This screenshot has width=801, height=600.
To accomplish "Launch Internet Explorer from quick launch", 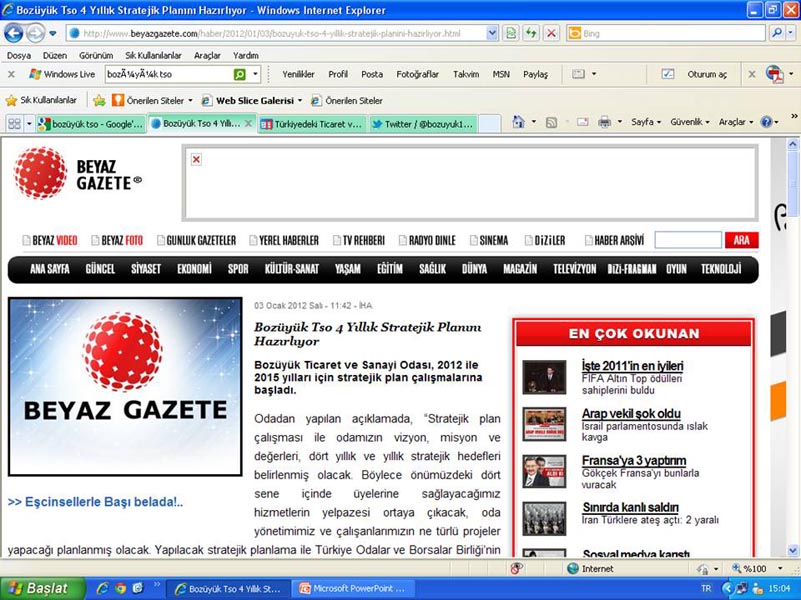I will (102, 588).
